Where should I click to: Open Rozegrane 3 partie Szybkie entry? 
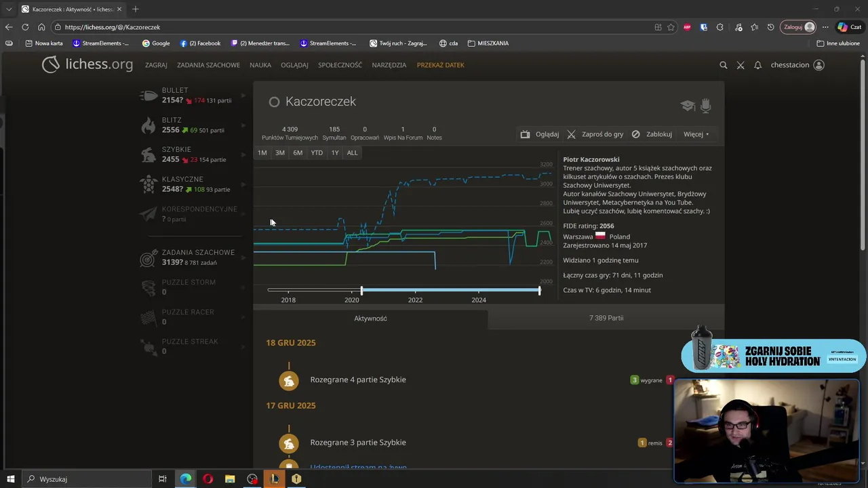[x=358, y=443]
